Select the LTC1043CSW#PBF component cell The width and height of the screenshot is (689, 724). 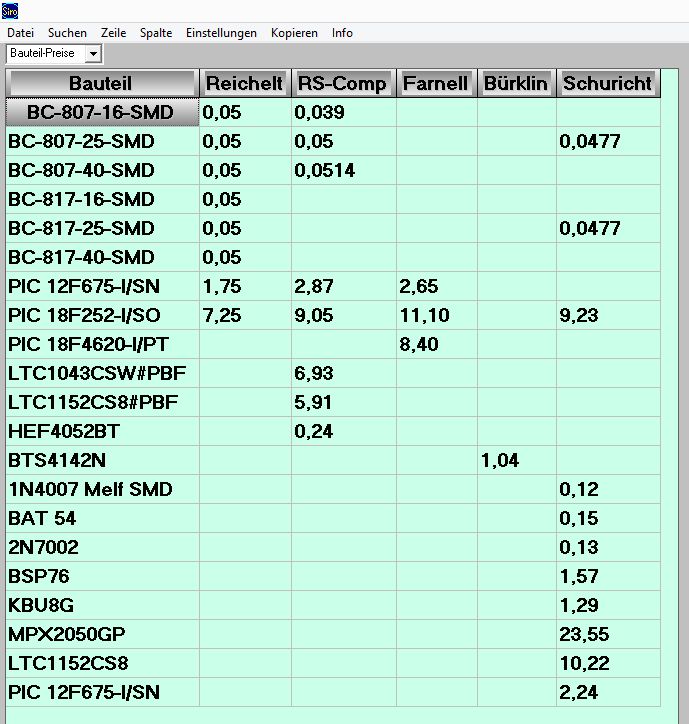[x=100, y=374]
